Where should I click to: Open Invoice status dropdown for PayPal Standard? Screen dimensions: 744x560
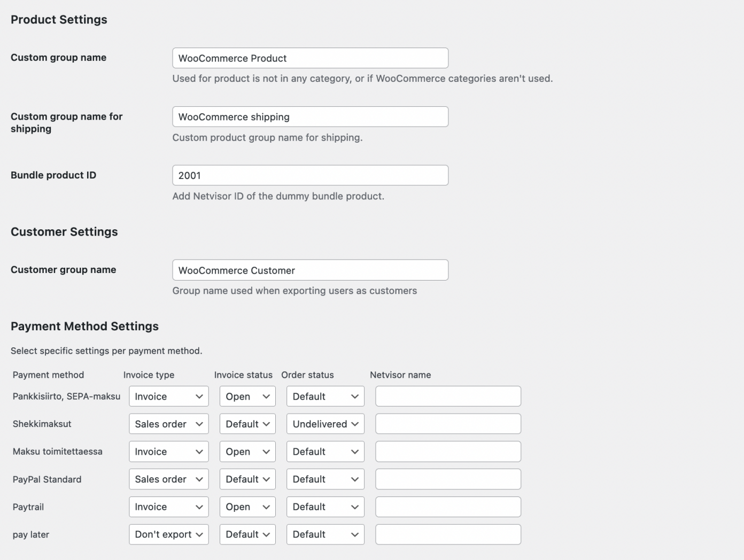click(247, 479)
